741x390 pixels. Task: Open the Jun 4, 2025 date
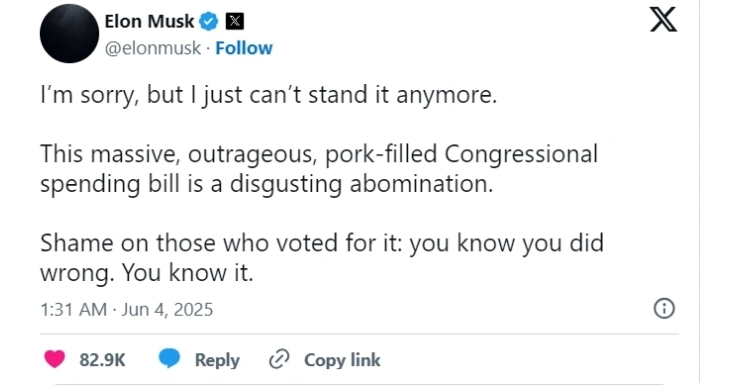point(167,310)
